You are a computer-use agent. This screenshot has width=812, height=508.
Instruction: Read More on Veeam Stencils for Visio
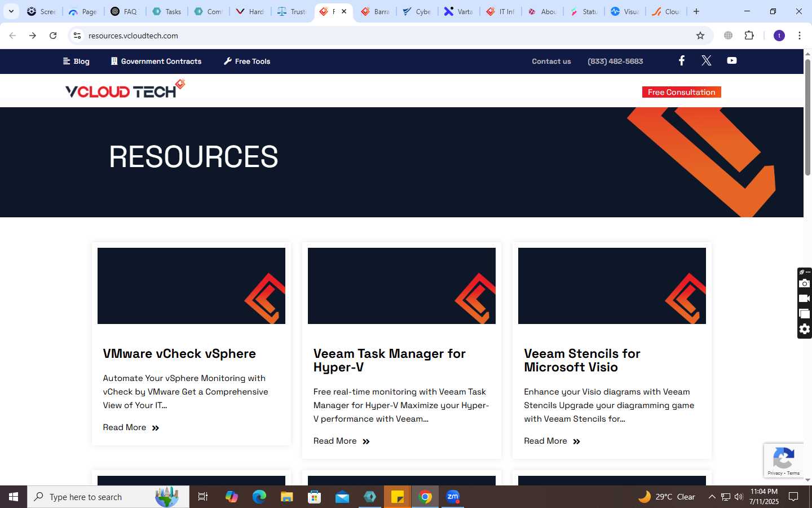551,441
